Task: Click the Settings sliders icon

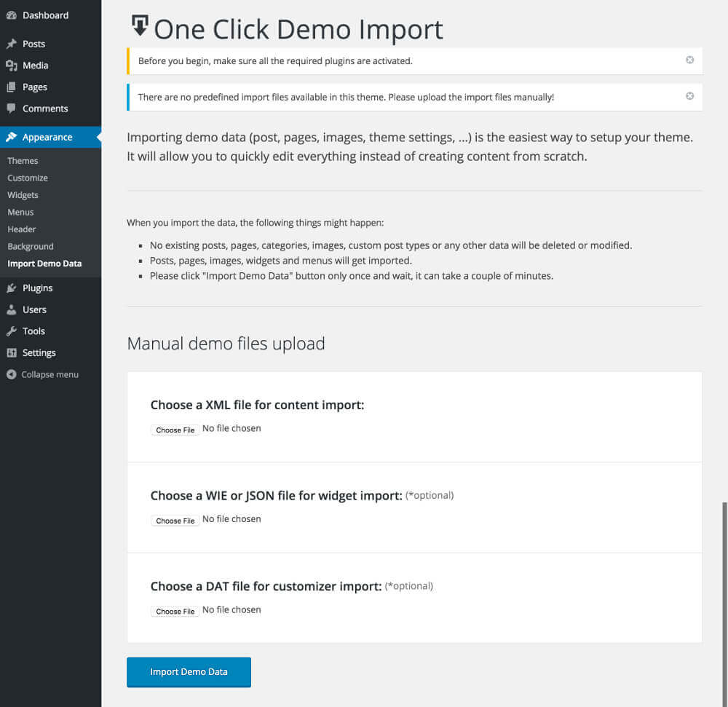Action: coord(12,353)
